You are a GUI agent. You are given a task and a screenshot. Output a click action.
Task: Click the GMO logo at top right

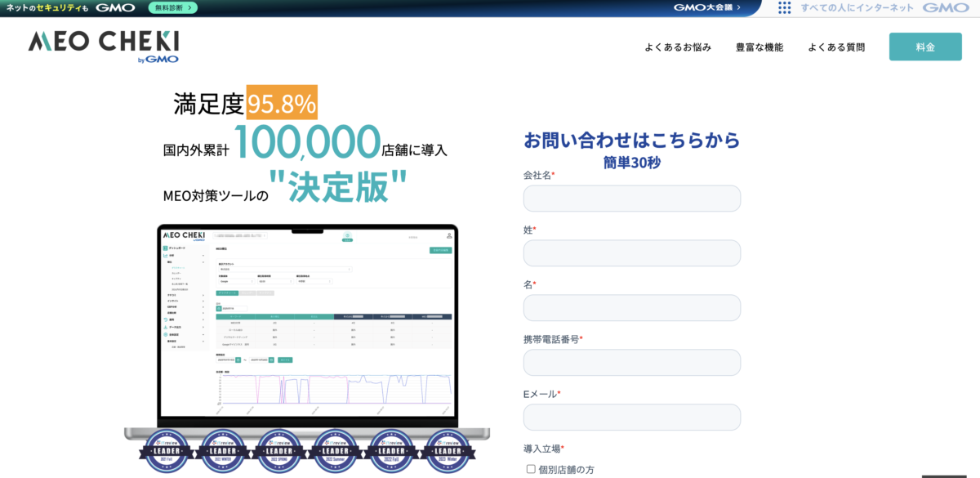[x=946, y=7]
